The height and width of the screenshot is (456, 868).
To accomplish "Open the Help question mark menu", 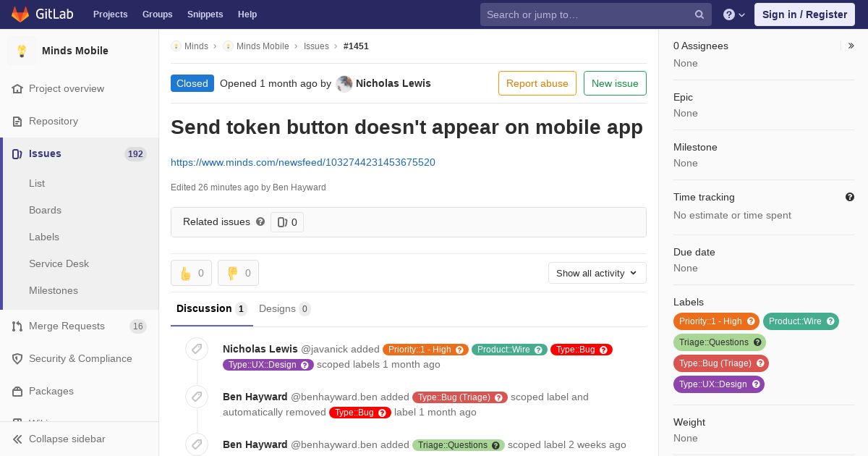I will [734, 14].
